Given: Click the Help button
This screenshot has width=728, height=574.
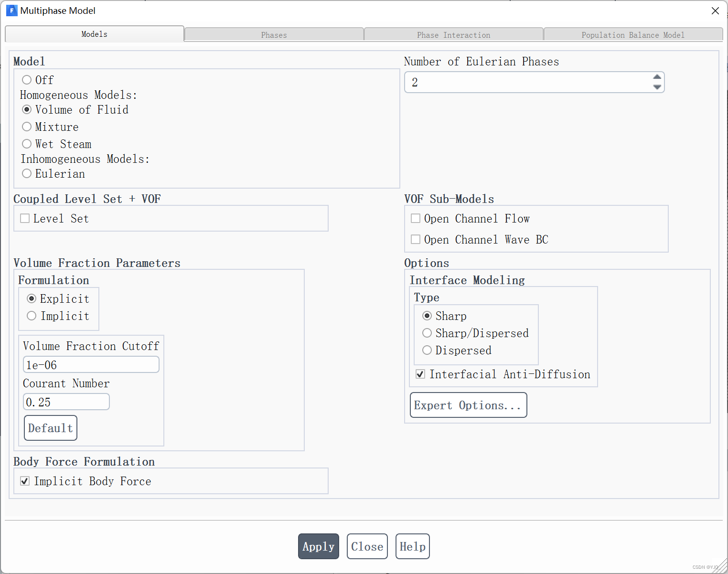Looking at the screenshot, I should [413, 546].
